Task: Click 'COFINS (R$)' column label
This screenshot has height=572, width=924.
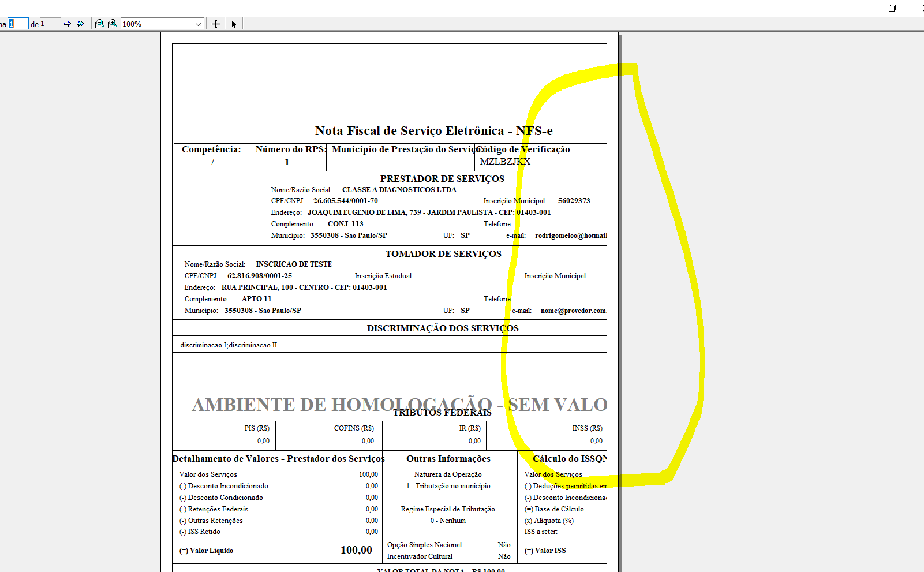Action: point(354,428)
